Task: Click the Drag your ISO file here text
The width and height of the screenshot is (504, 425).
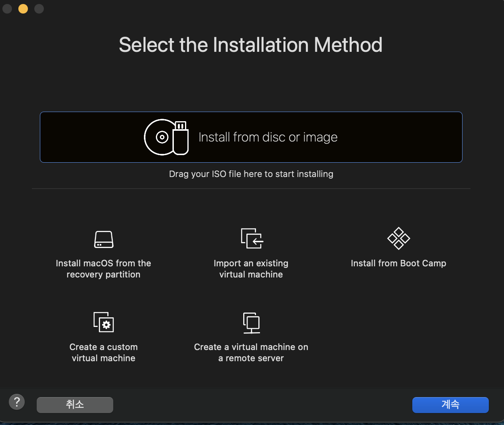Action: [x=251, y=174]
